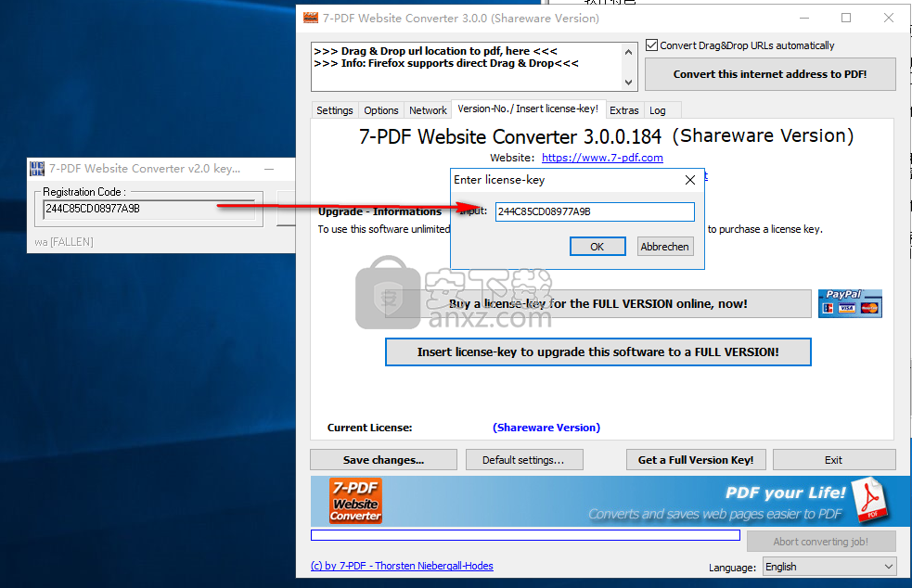The width and height of the screenshot is (912, 588).
Task: Cancel dialog with Abbrechen button
Action: [665, 247]
